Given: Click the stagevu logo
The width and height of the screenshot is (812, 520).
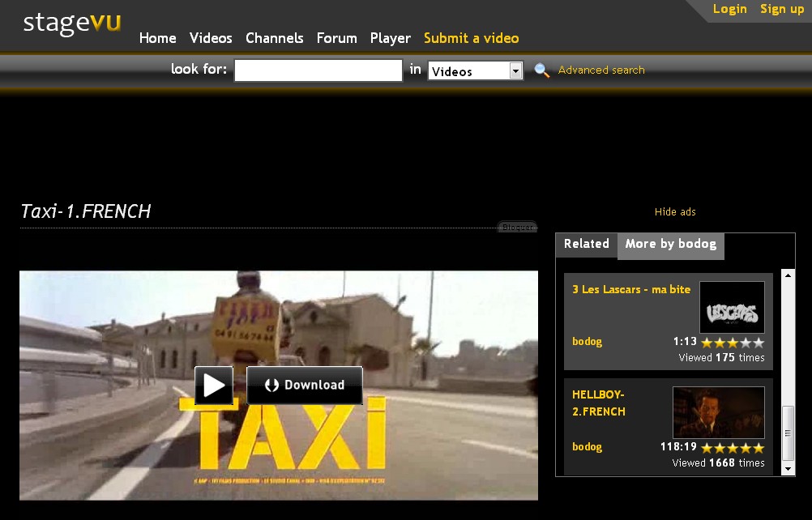Looking at the screenshot, I should (72, 23).
